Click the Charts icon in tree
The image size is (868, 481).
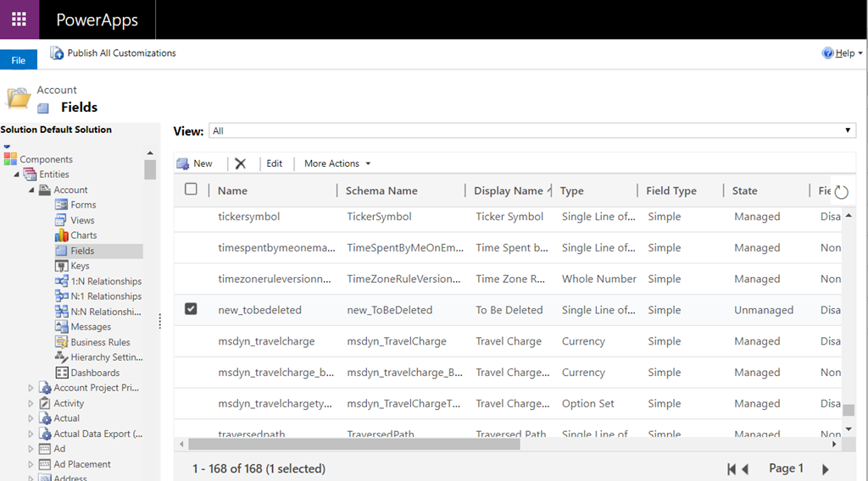[61, 235]
